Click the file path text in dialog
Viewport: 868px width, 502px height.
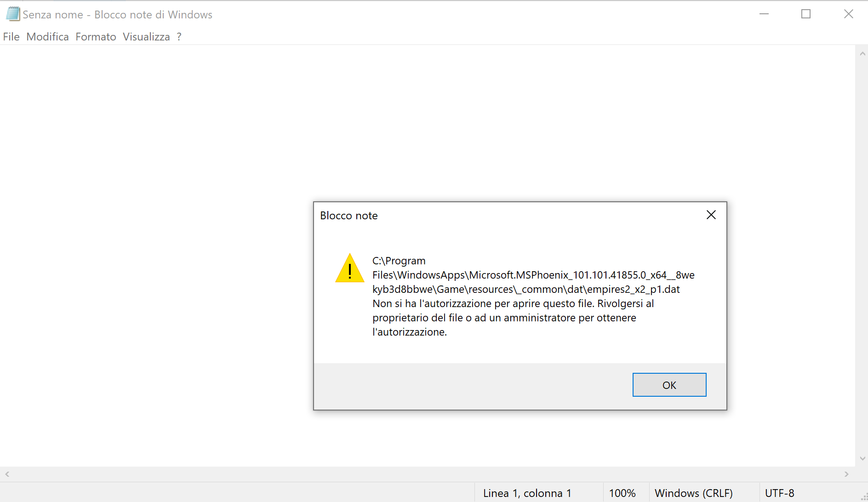click(533, 275)
